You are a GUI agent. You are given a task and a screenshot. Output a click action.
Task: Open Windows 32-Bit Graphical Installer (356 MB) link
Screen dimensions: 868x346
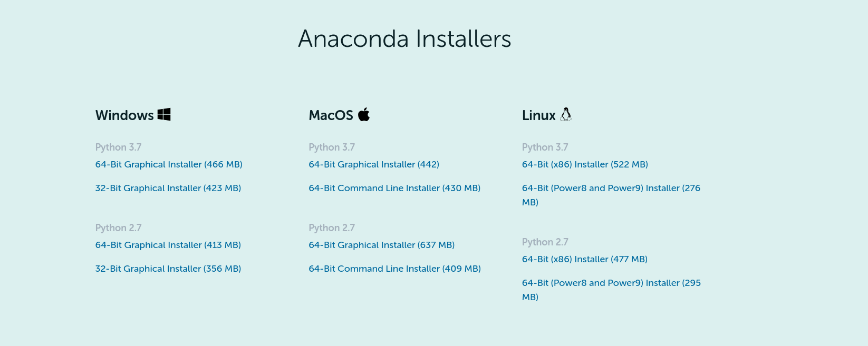pyautogui.click(x=168, y=269)
